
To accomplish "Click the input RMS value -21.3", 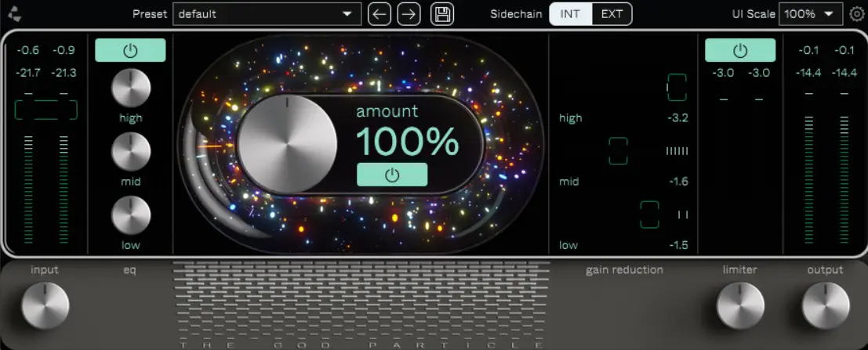I will [64, 73].
